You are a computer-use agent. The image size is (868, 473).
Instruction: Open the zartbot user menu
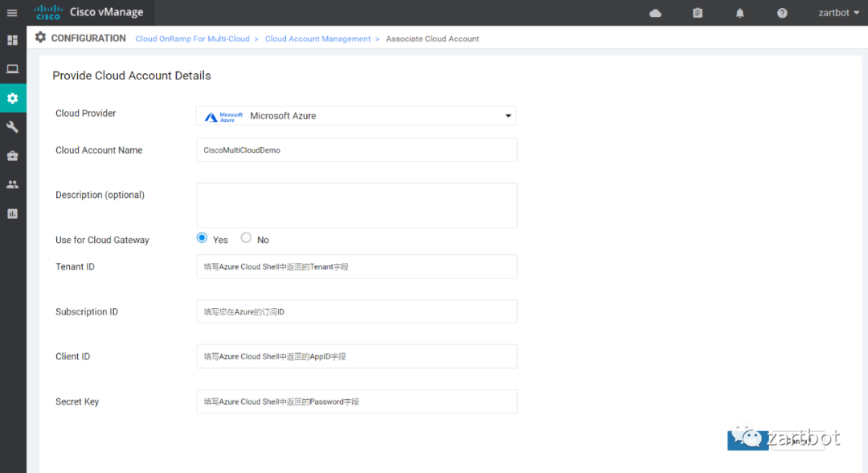pyautogui.click(x=838, y=13)
